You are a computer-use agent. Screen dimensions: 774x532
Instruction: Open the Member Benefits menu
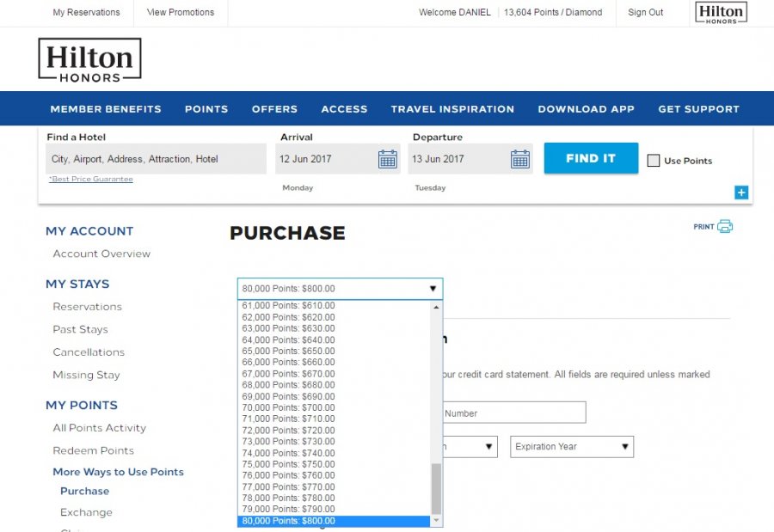106,109
